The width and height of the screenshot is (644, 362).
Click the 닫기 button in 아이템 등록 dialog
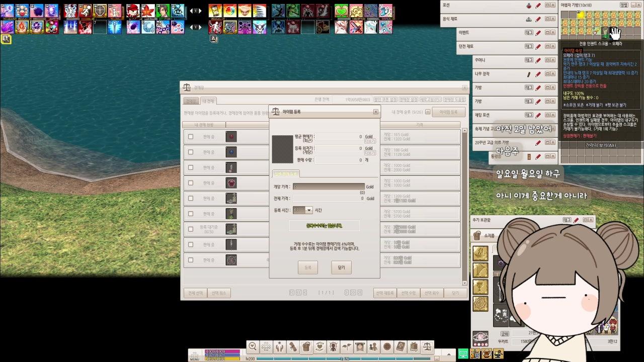pos(341,267)
